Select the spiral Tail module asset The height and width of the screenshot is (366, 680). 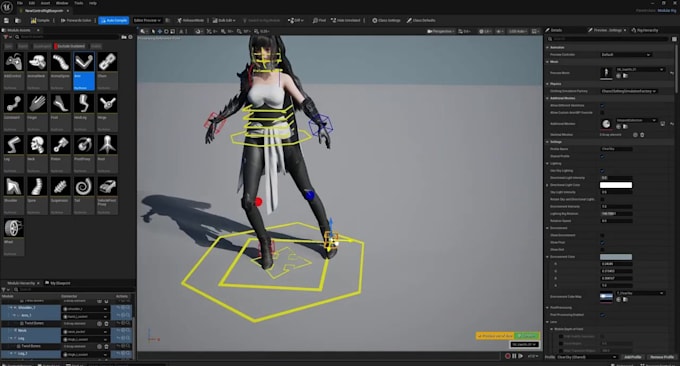pos(84,196)
